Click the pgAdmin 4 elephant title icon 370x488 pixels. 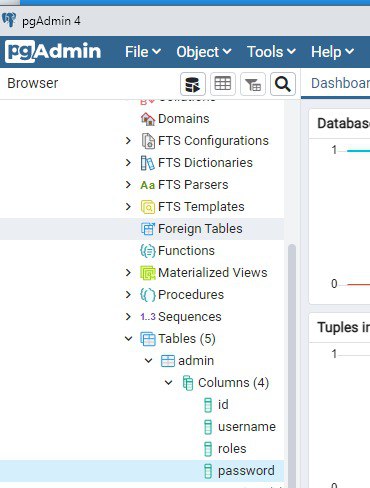tap(9, 20)
